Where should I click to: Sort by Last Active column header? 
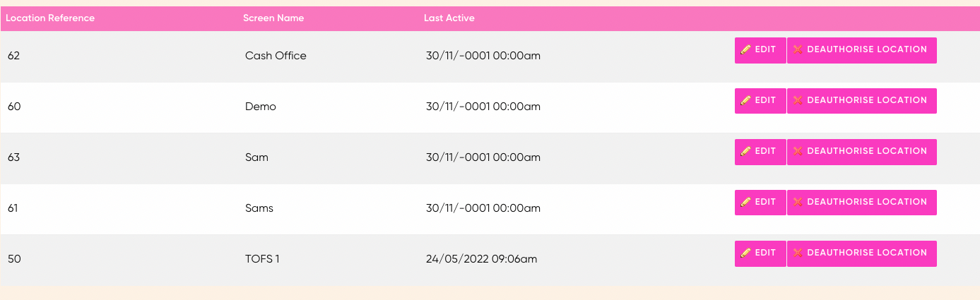click(449, 18)
